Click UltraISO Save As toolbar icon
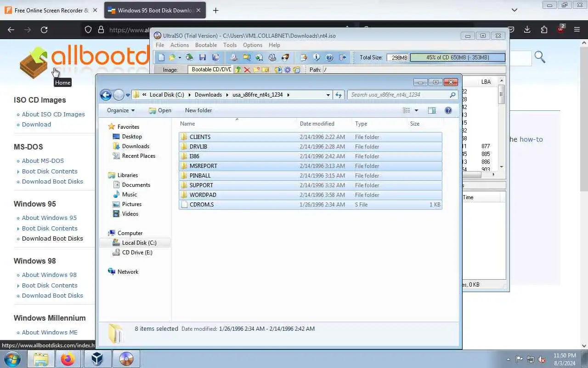This screenshot has width=588, height=368. [x=215, y=57]
